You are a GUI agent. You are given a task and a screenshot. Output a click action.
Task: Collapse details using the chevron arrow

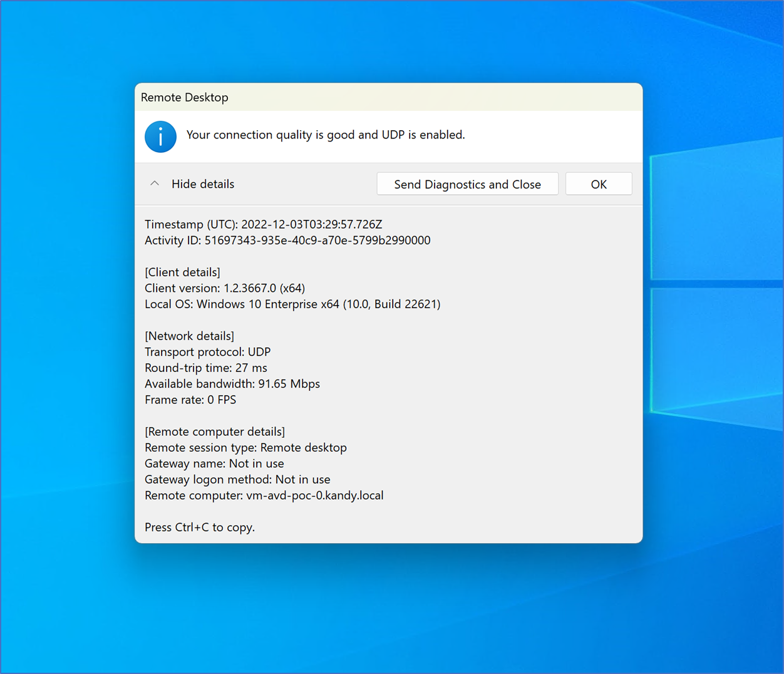point(155,184)
